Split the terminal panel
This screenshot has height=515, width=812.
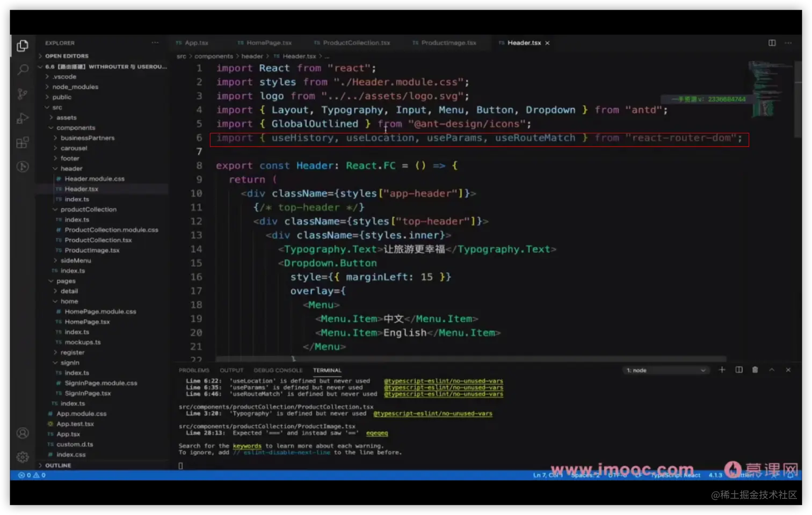tap(739, 370)
